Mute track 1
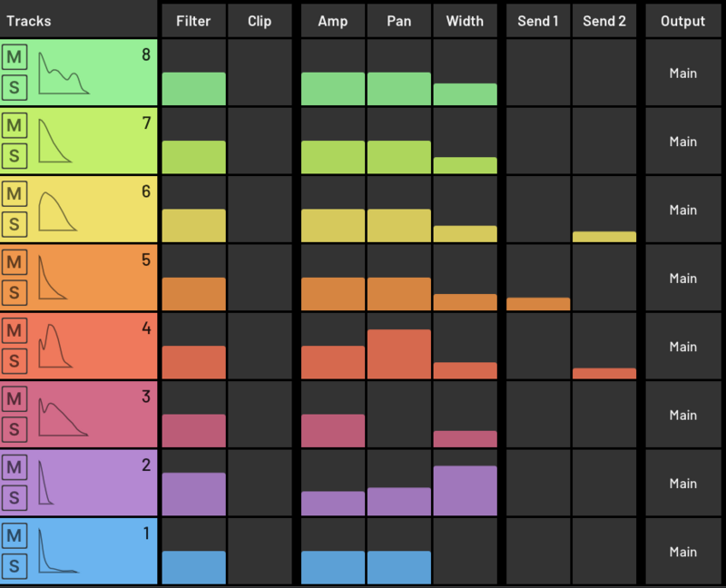The image size is (726, 588). pos(15,536)
